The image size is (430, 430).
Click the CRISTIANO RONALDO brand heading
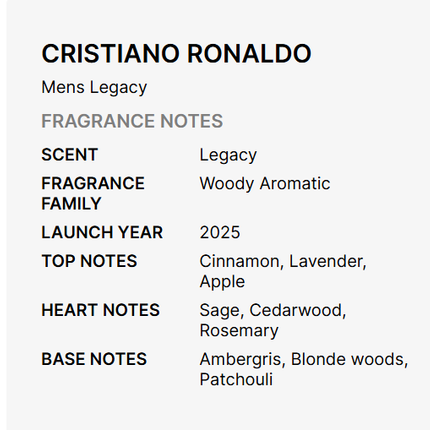[176, 53]
